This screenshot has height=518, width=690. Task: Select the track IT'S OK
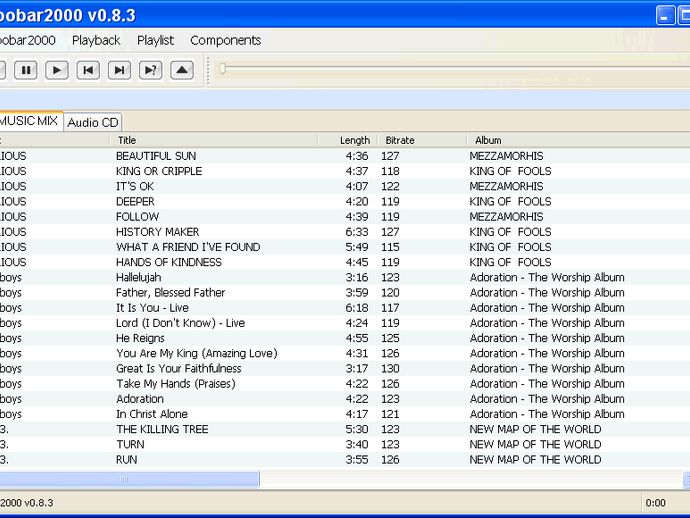[x=135, y=186]
